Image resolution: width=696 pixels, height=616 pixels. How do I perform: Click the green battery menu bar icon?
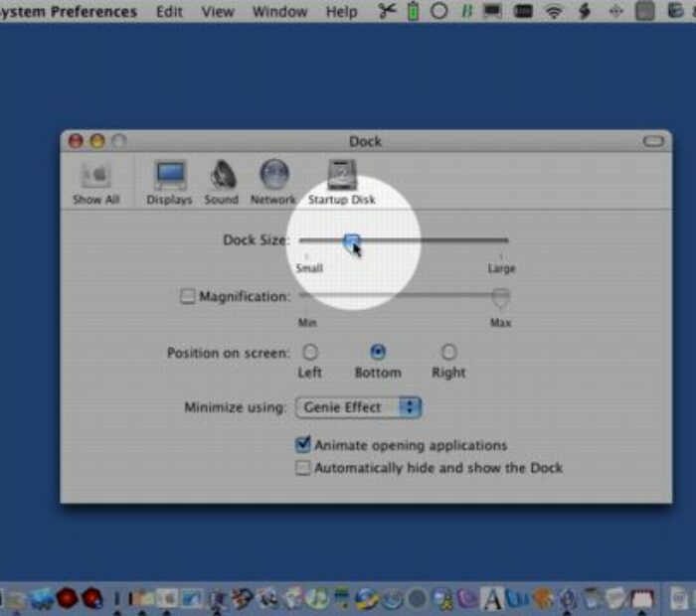coord(413,11)
